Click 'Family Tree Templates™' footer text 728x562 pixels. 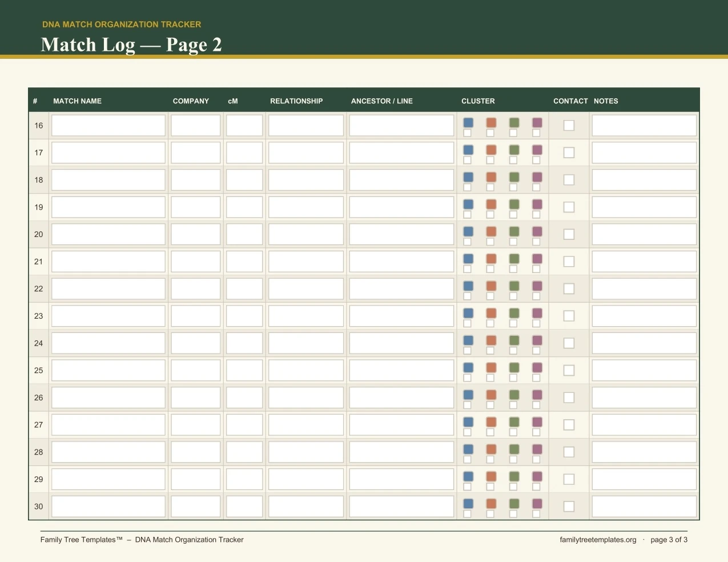click(82, 540)
